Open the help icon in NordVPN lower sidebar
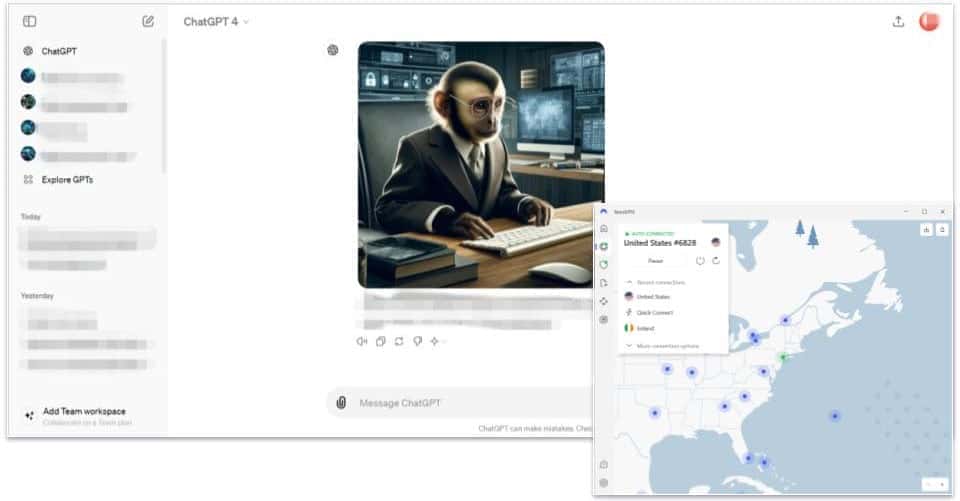Image resolution: width=960 pixels, height=501 pixels. (604, 464)
